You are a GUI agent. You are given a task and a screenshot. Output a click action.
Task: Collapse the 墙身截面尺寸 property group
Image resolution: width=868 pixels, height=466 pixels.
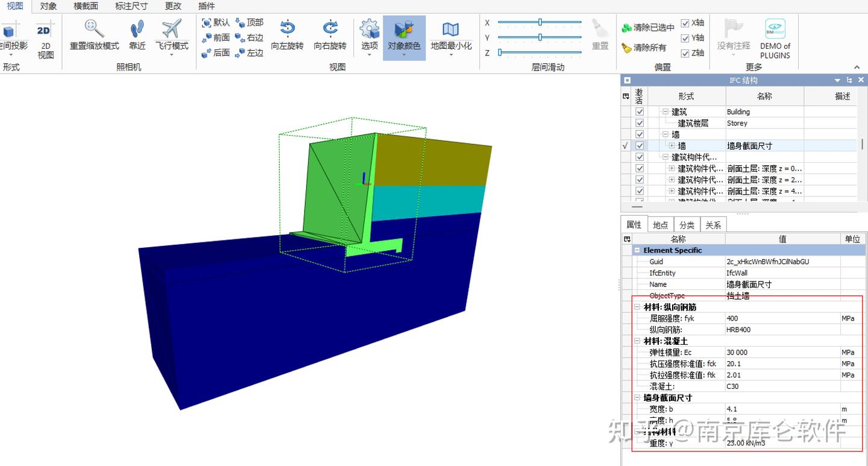[x=637, y=398]
